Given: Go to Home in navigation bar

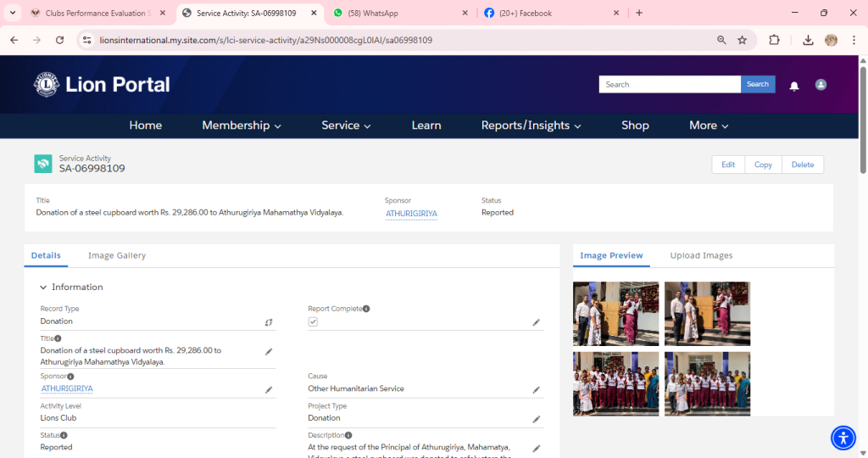Looking at the screenshot, I should (146, 126).
